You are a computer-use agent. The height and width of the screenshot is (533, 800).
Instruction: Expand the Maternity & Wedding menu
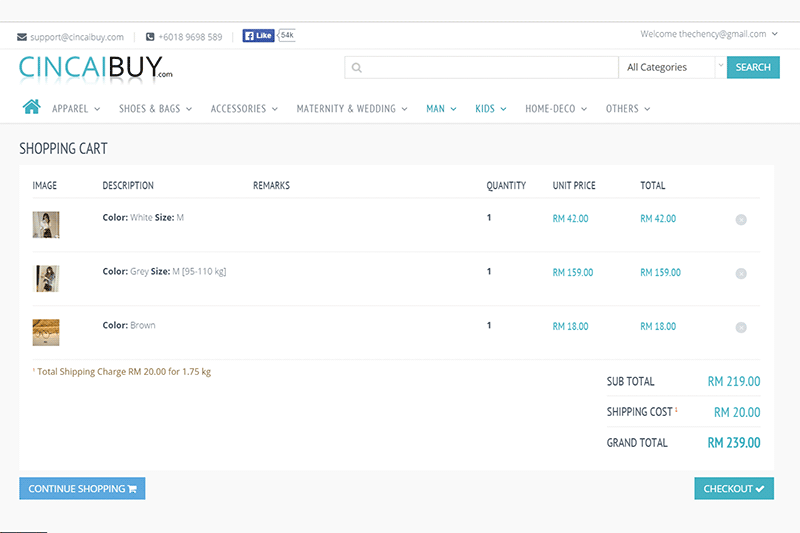pyautogui.click(x=352, y=109)
